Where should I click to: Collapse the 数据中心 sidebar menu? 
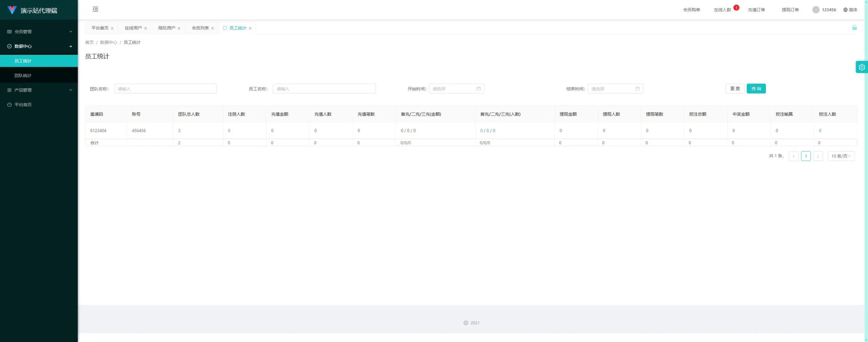[x=39, y=46]
